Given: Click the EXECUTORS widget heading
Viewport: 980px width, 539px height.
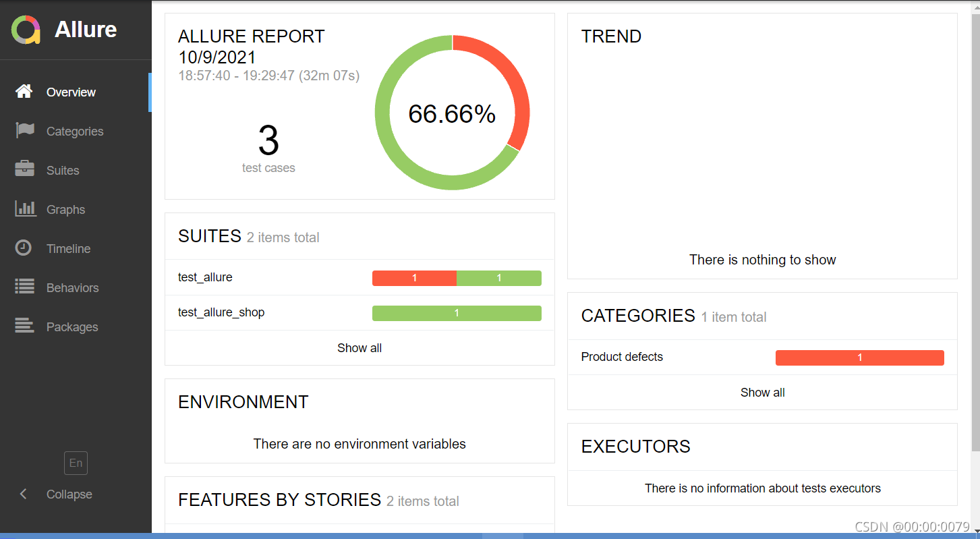Looking at the screenshot, I should point(635,447).
